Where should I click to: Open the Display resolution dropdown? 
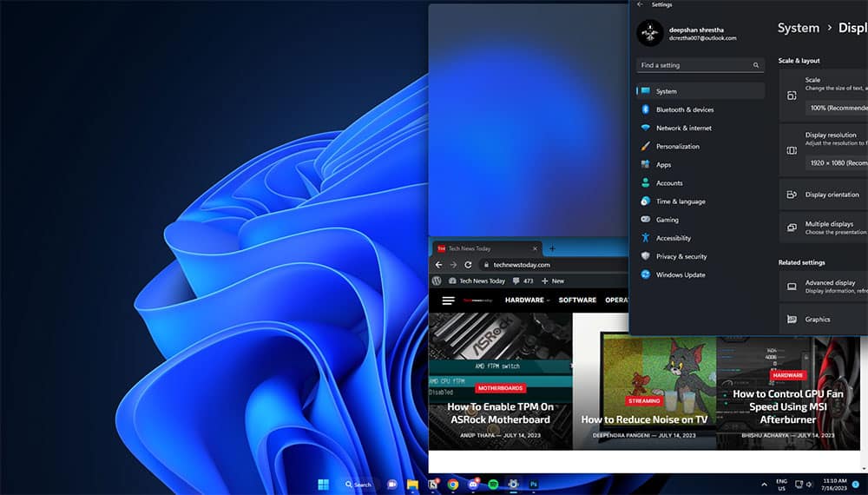[837, 162]
